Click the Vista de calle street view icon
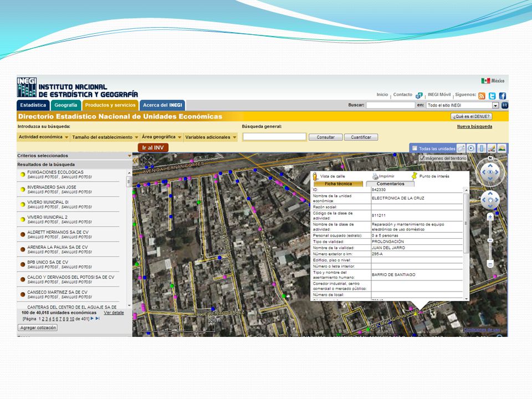Screen dimensions: 532x399 pos(315,176)
